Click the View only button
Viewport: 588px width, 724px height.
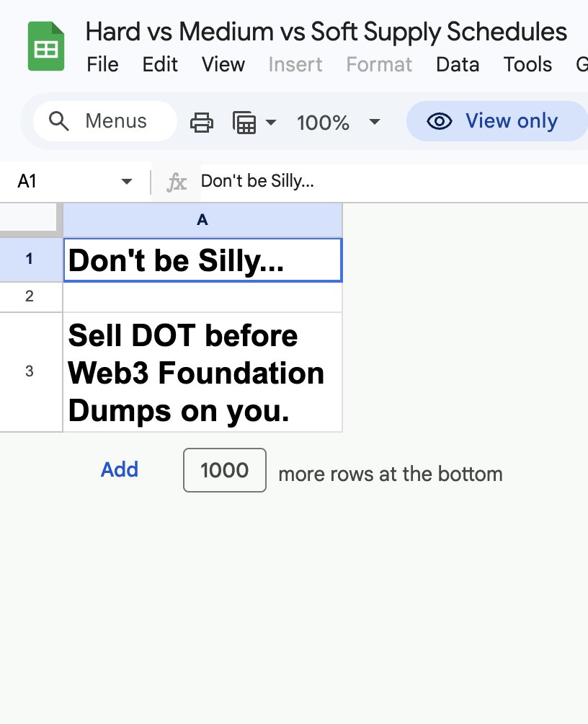point(497,121)
